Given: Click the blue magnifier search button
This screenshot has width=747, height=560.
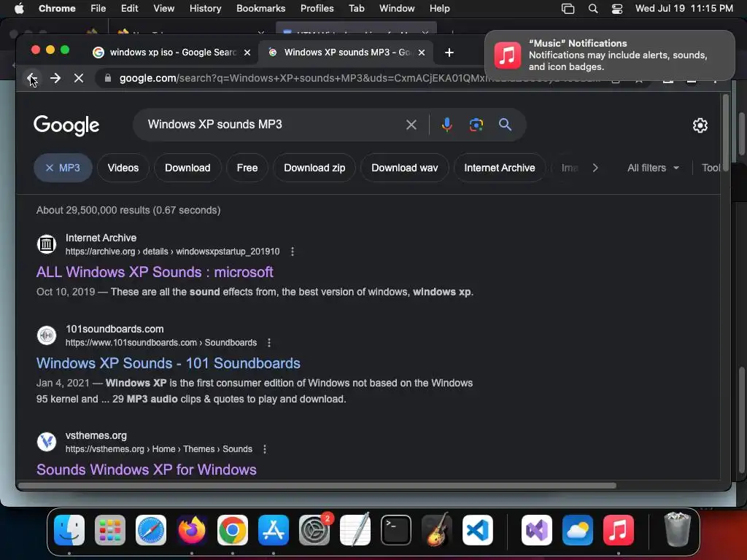Looking at the screenshot, I should point(505,125).
